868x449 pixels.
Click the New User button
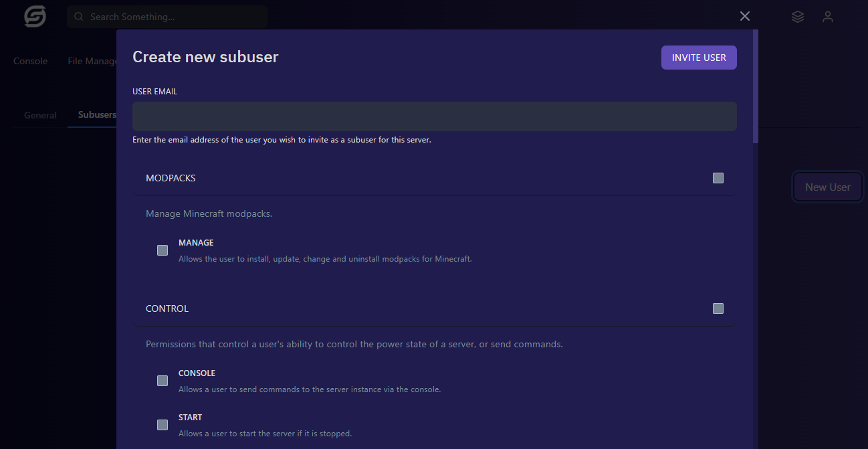[x=827, y=187]
